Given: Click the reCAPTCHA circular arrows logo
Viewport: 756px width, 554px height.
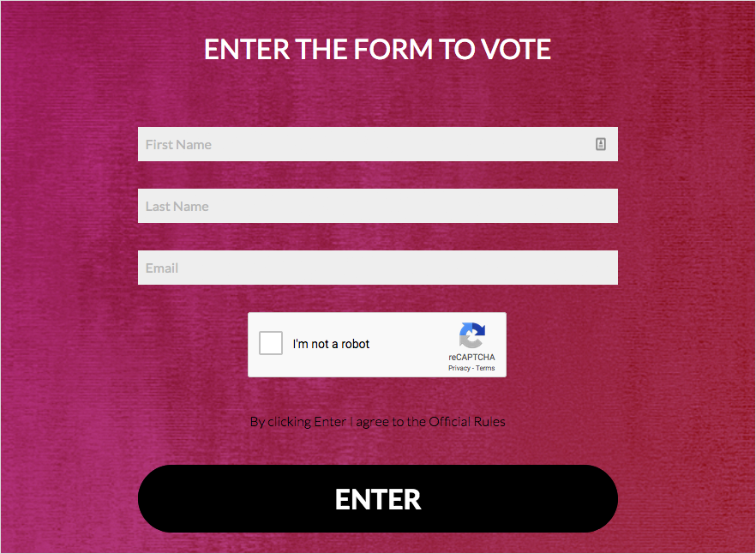Looking at the screenshot, I should (471, 335).
